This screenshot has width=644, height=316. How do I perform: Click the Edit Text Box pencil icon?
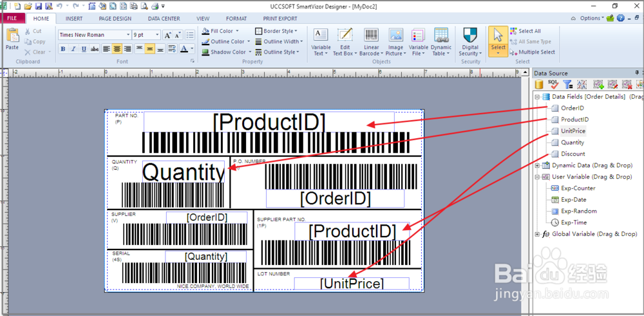[345, 35]
